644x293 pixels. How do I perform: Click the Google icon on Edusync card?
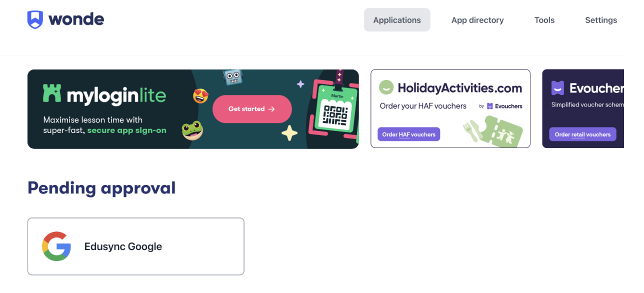(56, 246)
